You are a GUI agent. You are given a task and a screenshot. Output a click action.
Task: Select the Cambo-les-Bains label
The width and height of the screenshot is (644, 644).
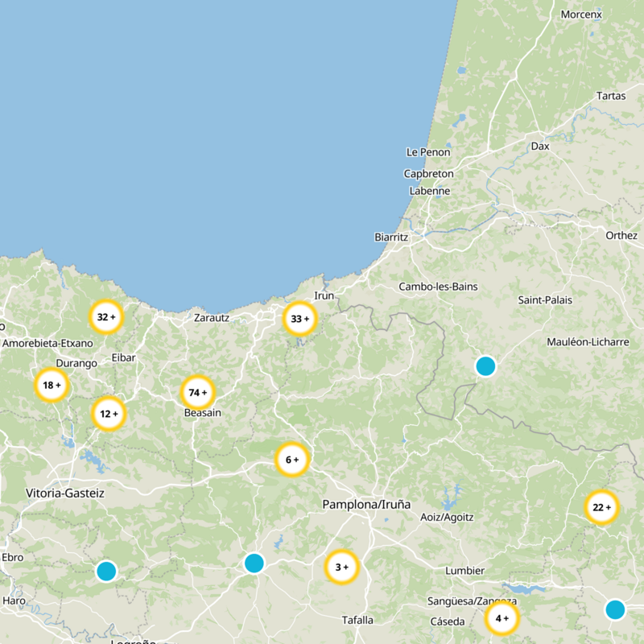click(x=437, y=284)
